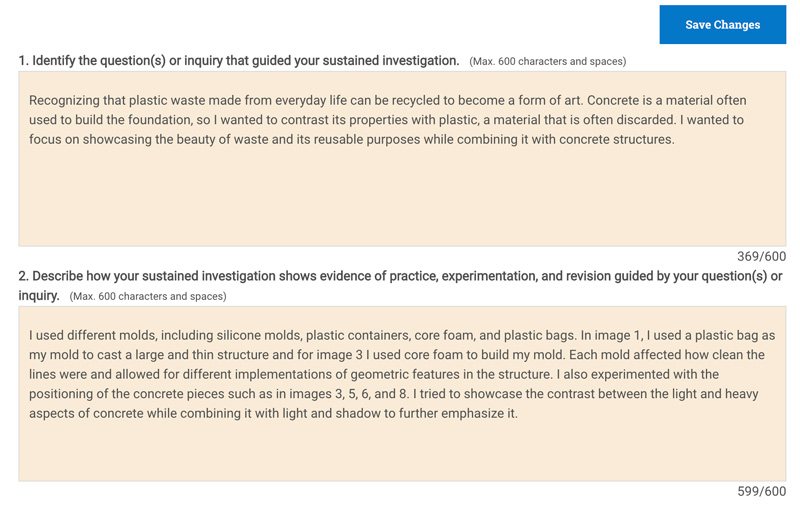Focus the question 1 inquiry text area

pyautogui.click(x=402, y=159)
